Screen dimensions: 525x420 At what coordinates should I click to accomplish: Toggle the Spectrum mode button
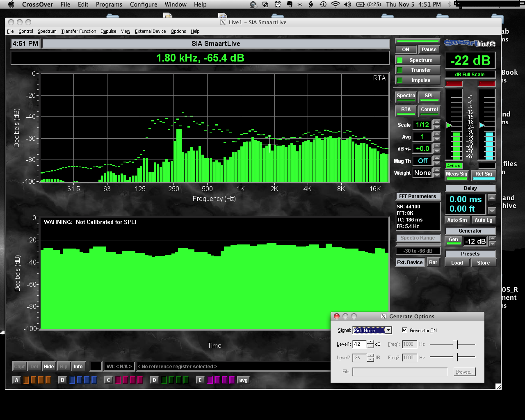pos(418,60)
